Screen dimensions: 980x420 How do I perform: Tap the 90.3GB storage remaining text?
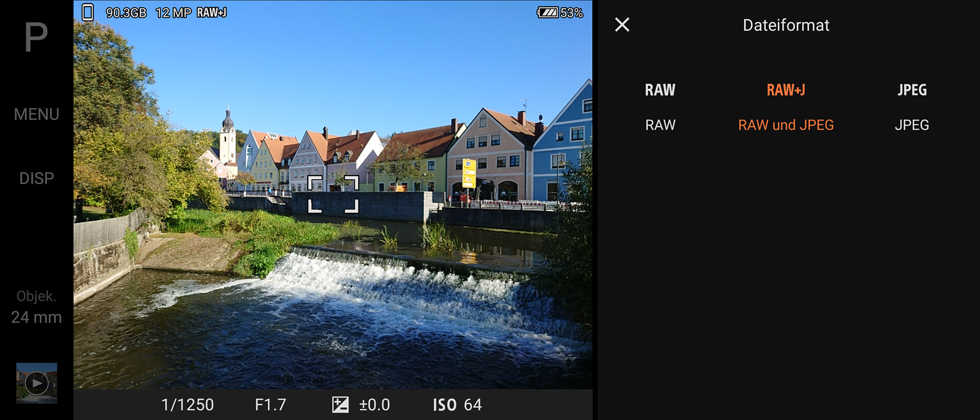pos(126,12)
